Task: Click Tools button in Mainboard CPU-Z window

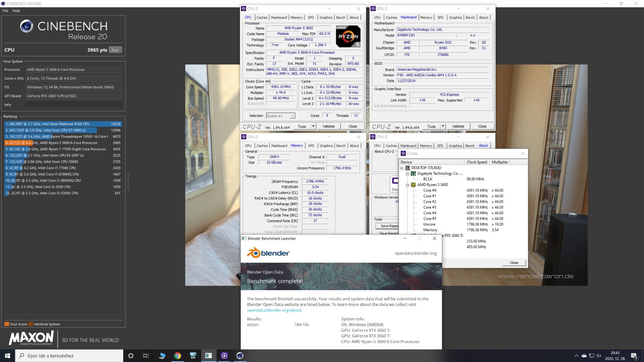Action: 431,126
